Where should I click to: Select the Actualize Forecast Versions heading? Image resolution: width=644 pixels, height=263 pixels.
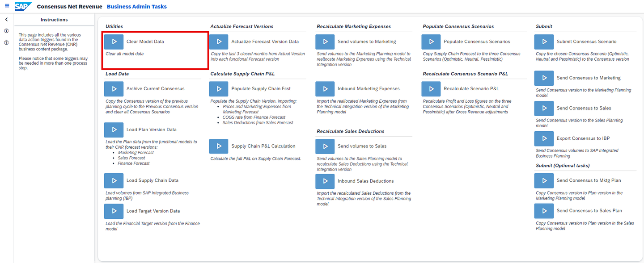242,26
